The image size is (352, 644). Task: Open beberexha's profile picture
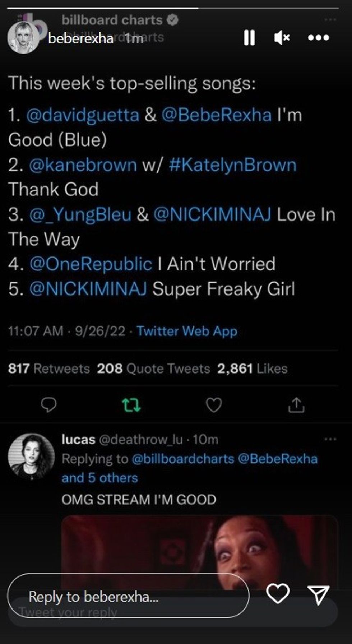pos(23,37)
